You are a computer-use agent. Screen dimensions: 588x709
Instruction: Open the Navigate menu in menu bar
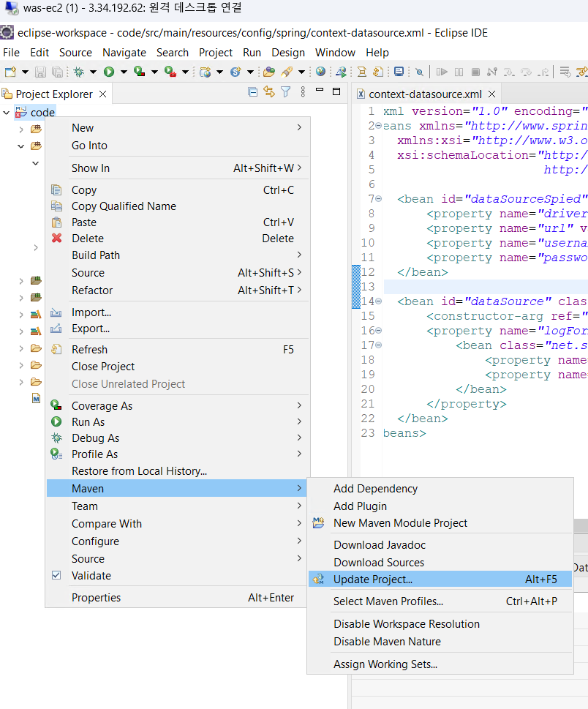point(124,53)
